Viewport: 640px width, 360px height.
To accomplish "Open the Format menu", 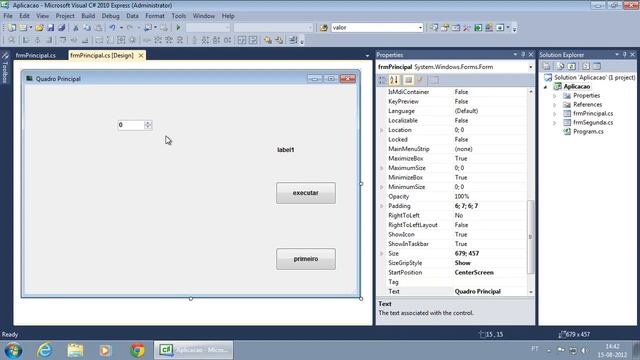I will pos(155,16).
